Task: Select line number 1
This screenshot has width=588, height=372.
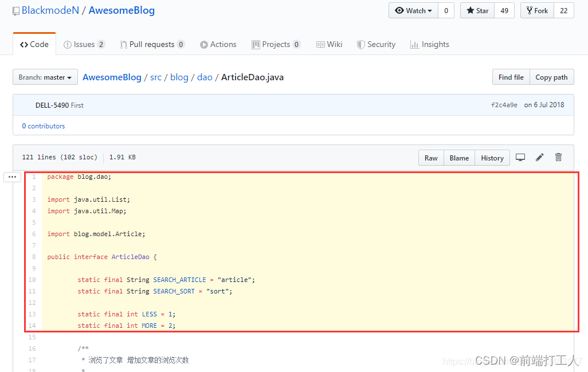Action: 34,177
